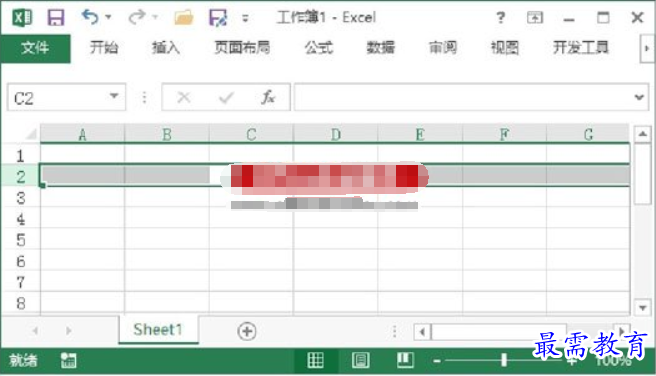656x376 pixels.
Task: Click the Save As quick access icon
Action: pos(218,18)
